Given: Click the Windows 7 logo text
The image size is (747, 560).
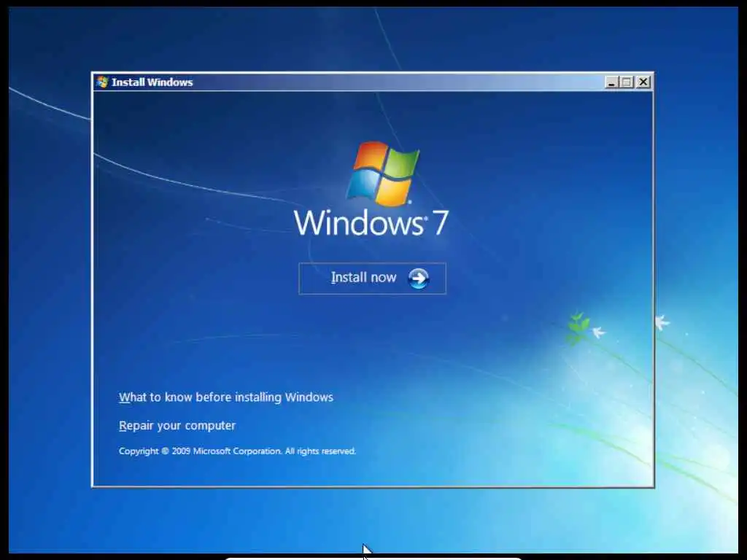Looking at the screenshot, I should coord(371,222).
